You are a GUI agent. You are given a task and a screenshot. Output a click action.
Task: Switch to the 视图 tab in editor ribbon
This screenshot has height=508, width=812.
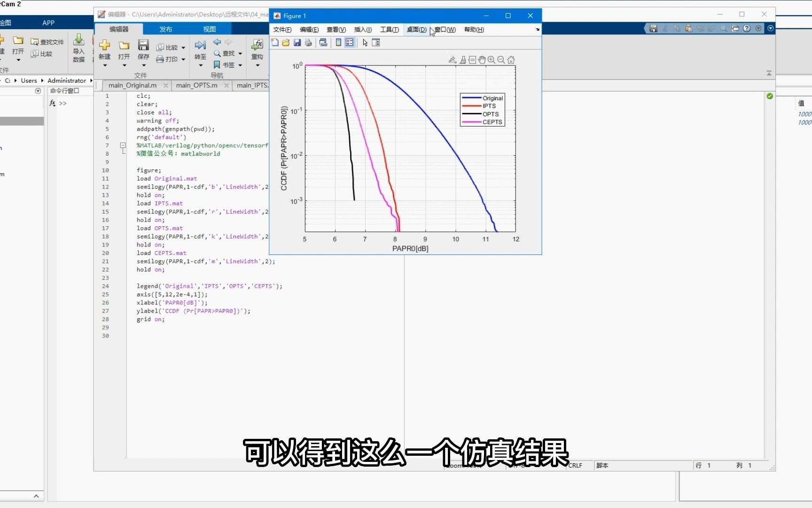(x=210, y=29)
